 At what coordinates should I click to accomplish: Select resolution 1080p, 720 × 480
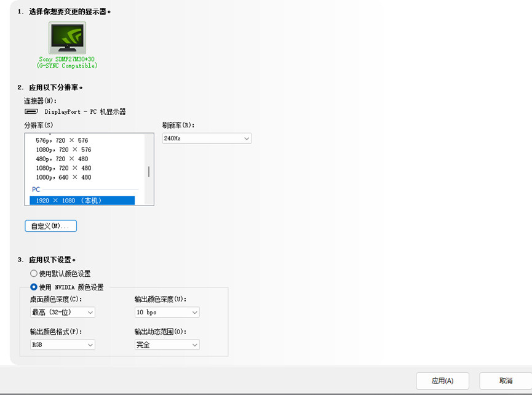[63, 167]
